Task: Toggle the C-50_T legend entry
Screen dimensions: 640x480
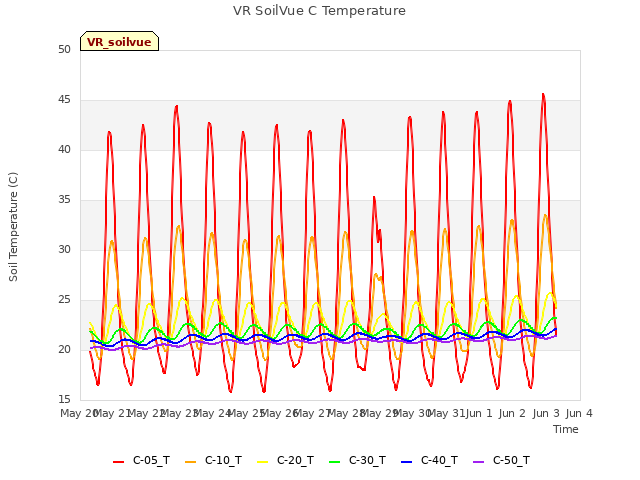Action: pyautogui.click(x=501, y=461)
